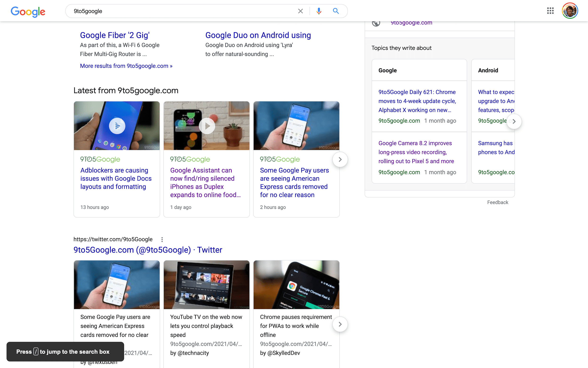Click inside the search input box
588x368 pixels.
click(170, 11)
